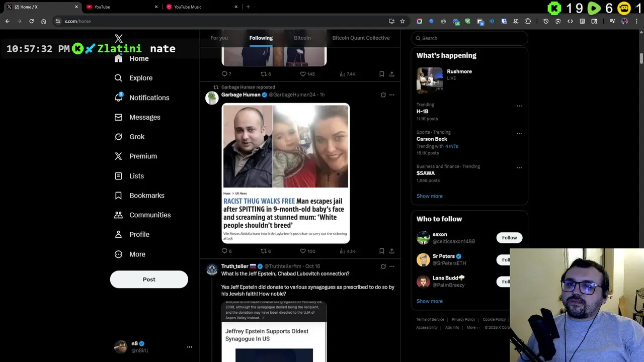Viewport: 644px width, 362px height.
Task: Open the Chrome extensions puzzle icon
Action: (528, 21)
